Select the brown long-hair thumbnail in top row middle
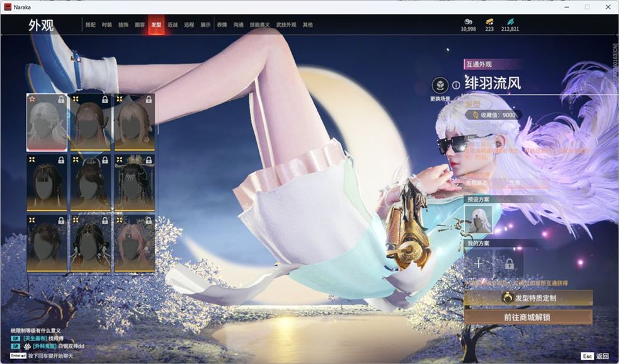Image resolution: width=619 pixels, height=364 pixels. click(91, 122)
